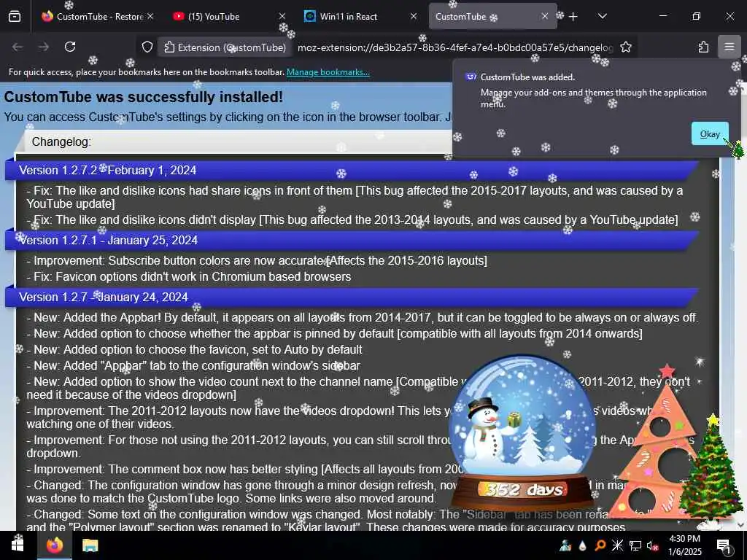
Task: Open a new tab with the plus button
Action: (x=573, y=17)
